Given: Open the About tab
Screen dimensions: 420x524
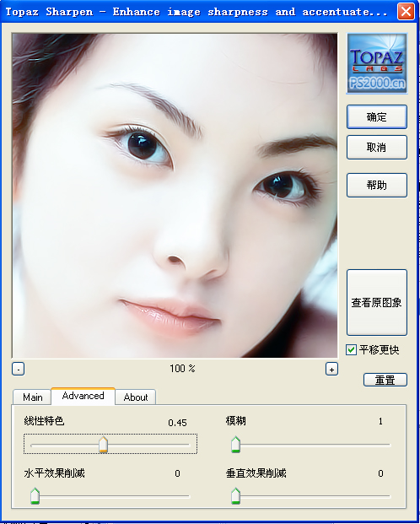Looking at the screenshot, I should click(x=135, y=397).
